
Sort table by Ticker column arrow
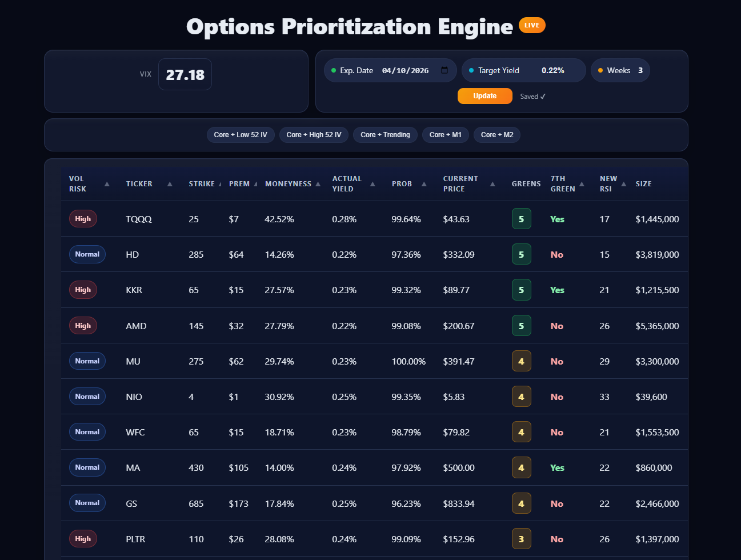pos(170,184)
